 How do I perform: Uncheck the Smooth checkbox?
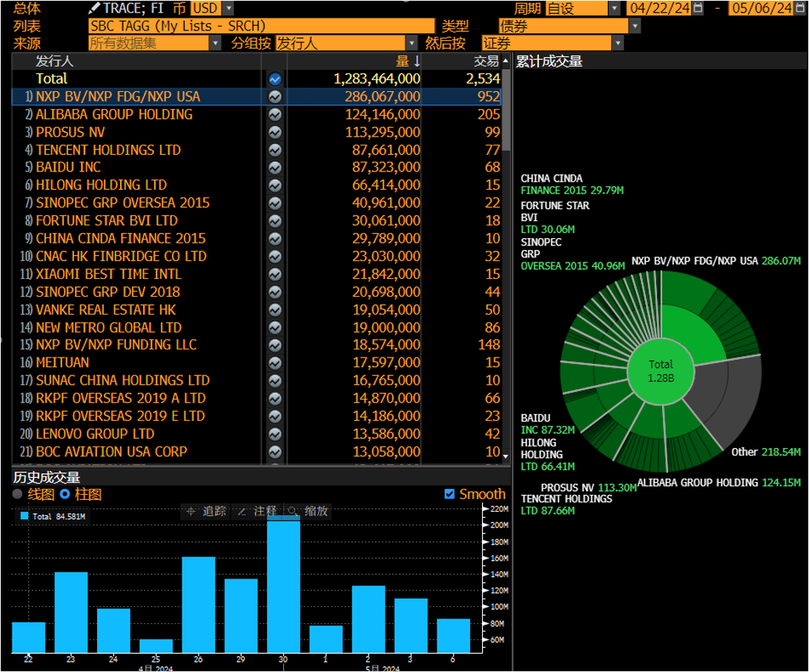tap(449, 494)
